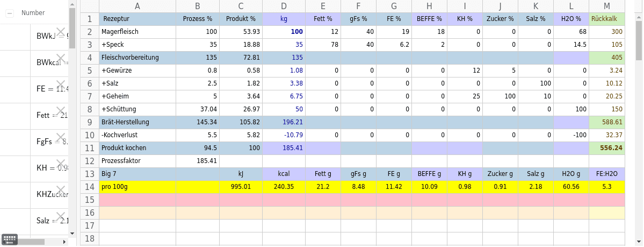Click the spreadsheet select-all corner cell

pos(89,6)
